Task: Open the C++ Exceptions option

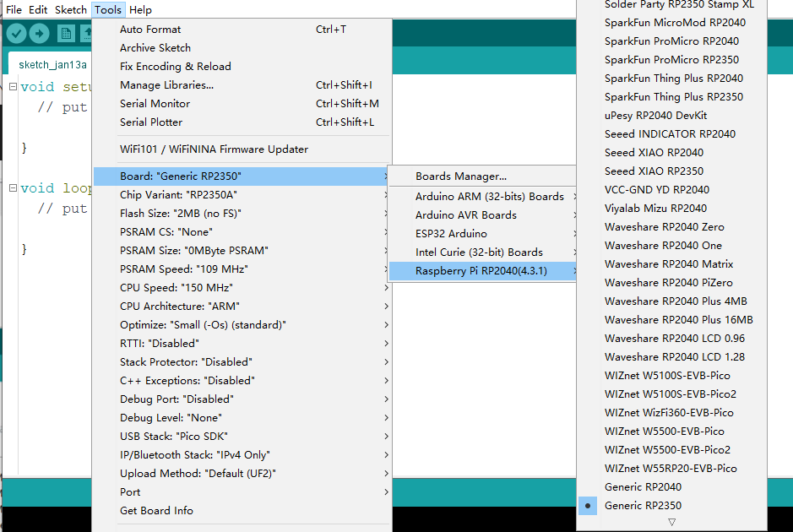Action: pyautogui.click(x=242, y=381)
